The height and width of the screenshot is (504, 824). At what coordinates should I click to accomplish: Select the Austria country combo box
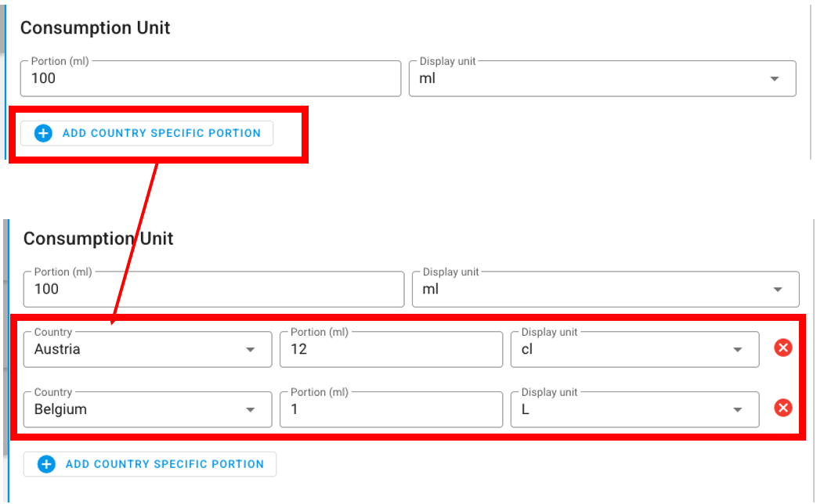pos(148,349)
